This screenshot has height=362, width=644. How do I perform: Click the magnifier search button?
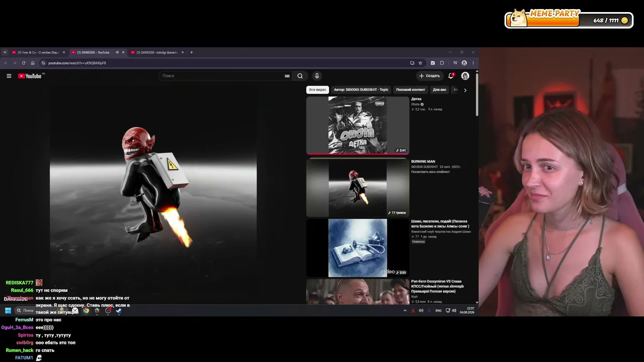tap(300, 76)
